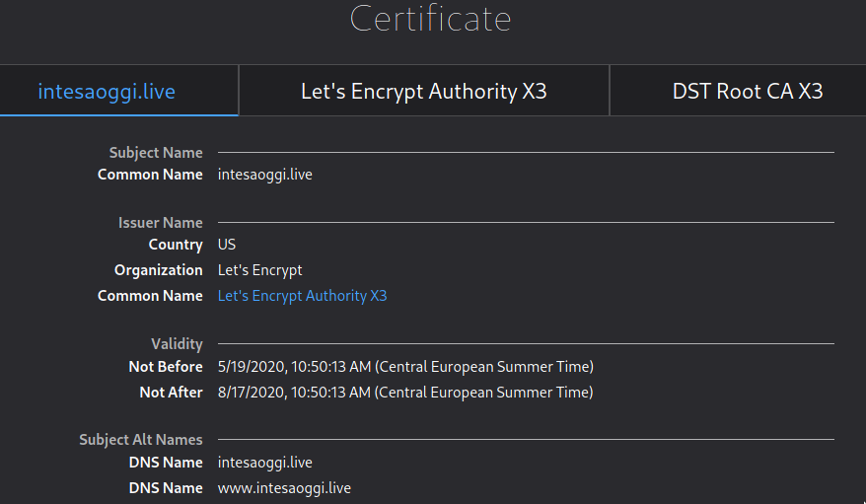Viewport: 866px width, 504px height.
Task: Click the Not After label
Action: [172, 393]
